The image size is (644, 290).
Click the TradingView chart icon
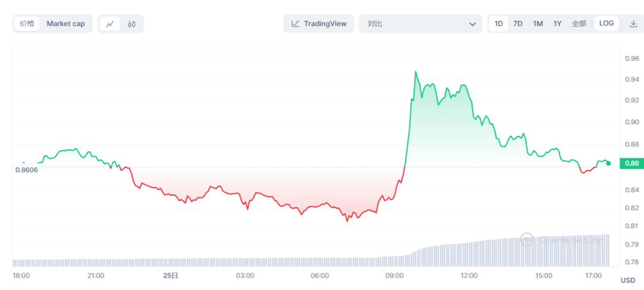coord(296,24)
